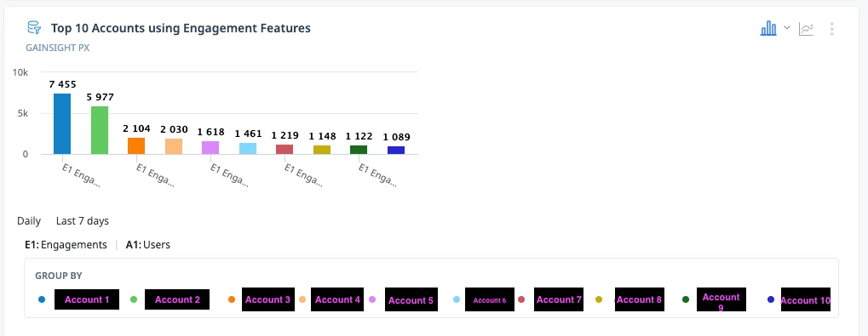
Task: Click the green 5 977 bar
Action: 100,130
